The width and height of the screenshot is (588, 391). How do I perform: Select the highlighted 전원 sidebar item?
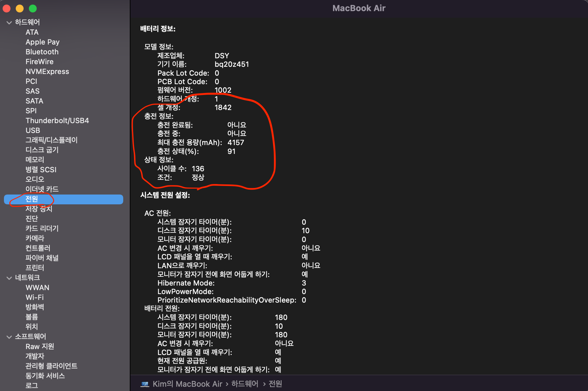tap(64, 199)
